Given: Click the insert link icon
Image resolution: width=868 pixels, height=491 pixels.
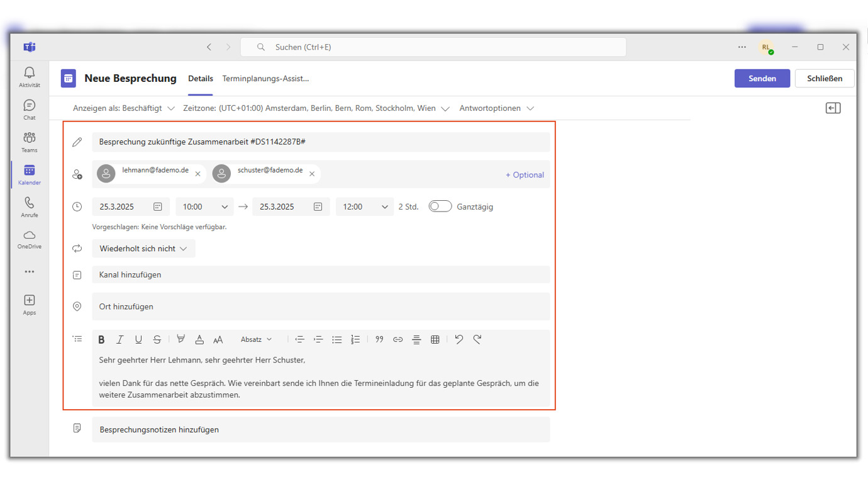Looking at the screenshot, I should pos(398,339).
